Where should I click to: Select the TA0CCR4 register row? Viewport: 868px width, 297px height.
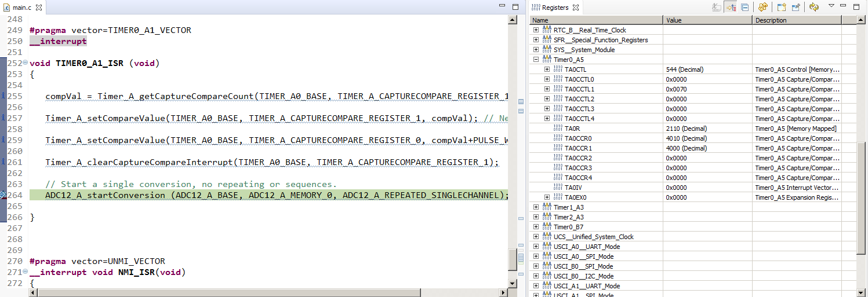tap(693, 178)
